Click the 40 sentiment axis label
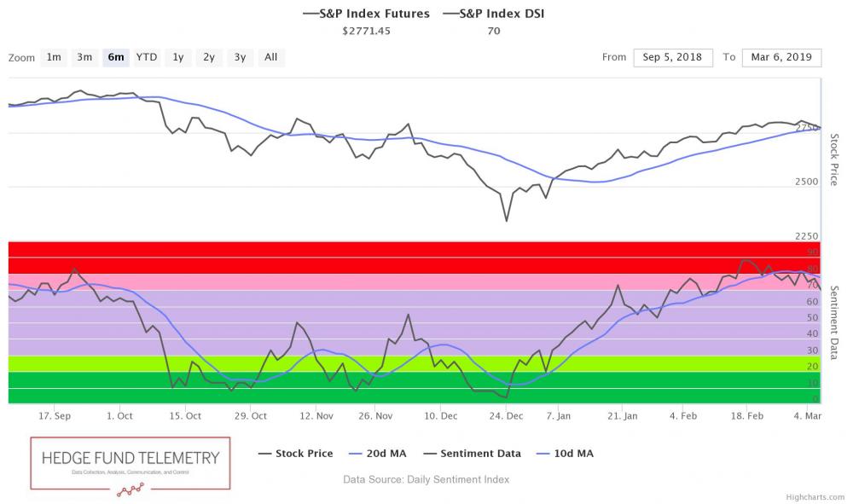853x504 pixels. (812, 333)
